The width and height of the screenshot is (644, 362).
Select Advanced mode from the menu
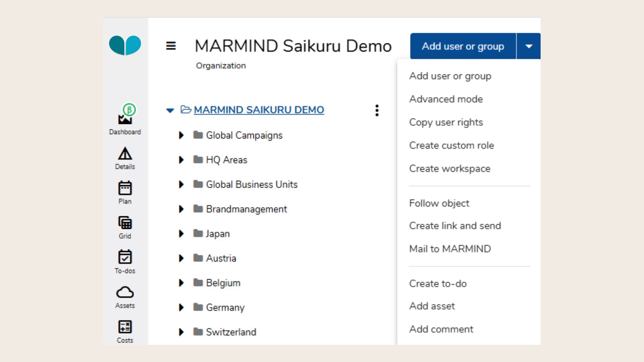(446, 99)
